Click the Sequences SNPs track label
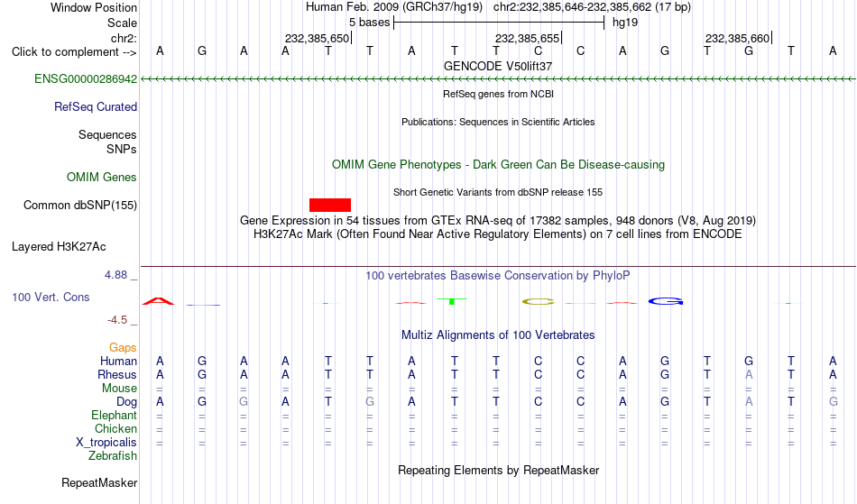 [x=107, y=142]
